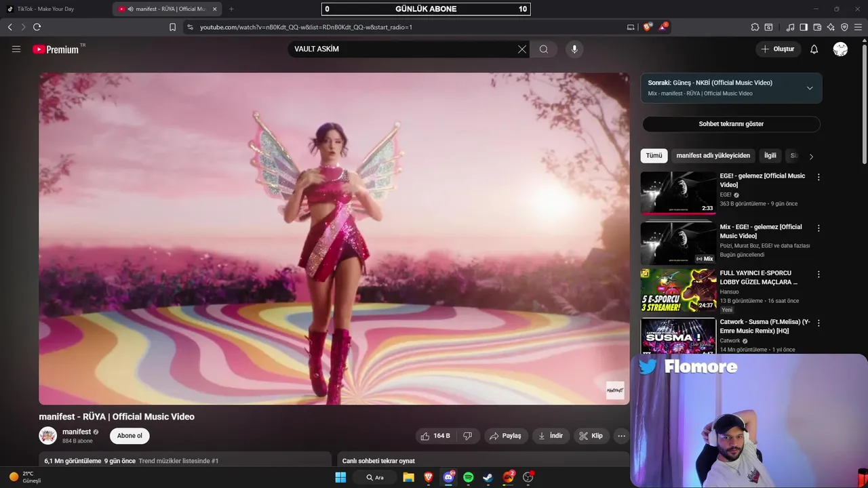The height and width of the screenshot is (488, 868).
Task: Select the Tümü filter chip
Action: 654,156
